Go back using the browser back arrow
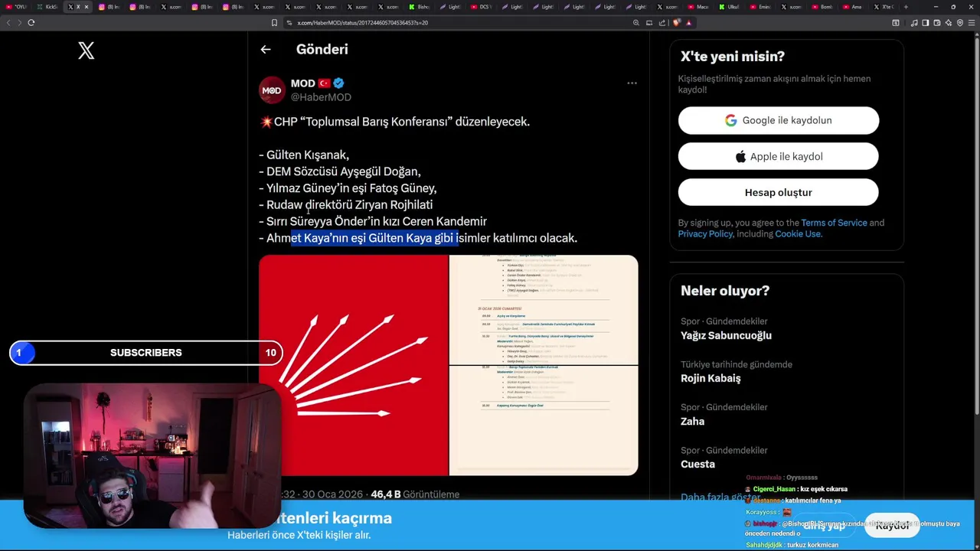 click(9, 22)
